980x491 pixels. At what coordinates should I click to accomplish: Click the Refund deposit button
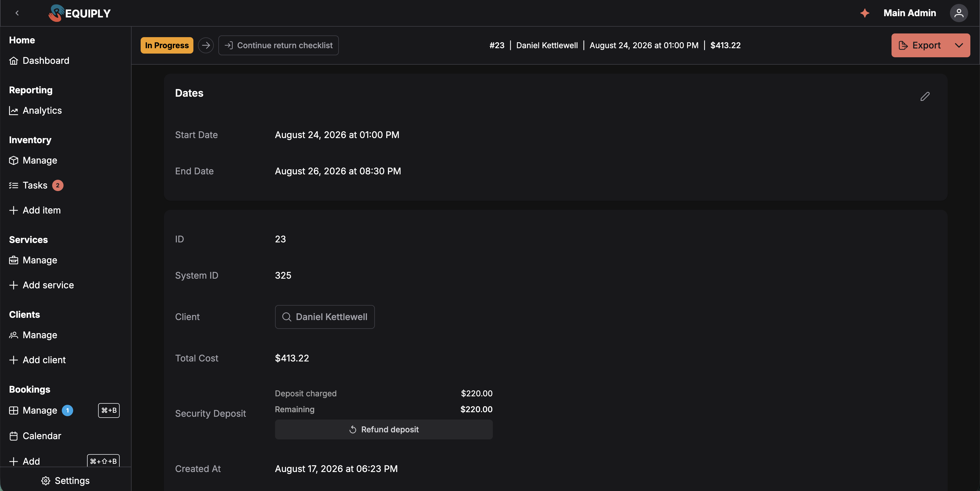[383, 429]
